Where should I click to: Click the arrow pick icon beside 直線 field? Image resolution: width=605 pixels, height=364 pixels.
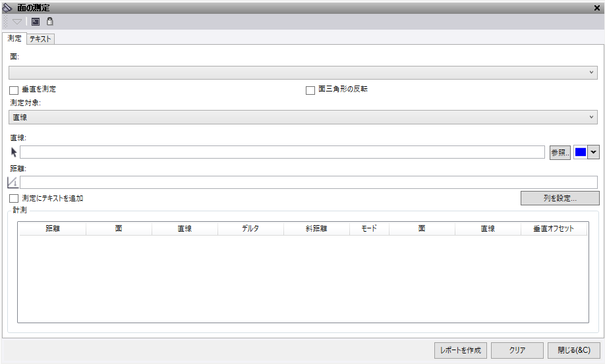point(14,152)
